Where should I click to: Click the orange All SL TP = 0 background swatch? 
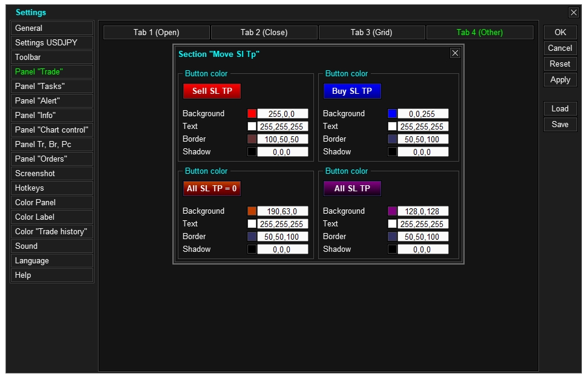click(252, 211)
